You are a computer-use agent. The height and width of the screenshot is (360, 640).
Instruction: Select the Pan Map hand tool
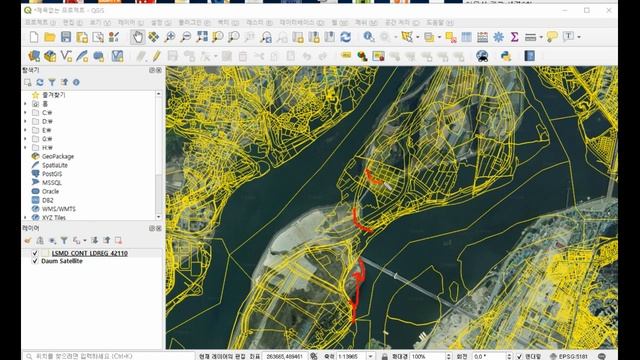[x=138, y=37]
